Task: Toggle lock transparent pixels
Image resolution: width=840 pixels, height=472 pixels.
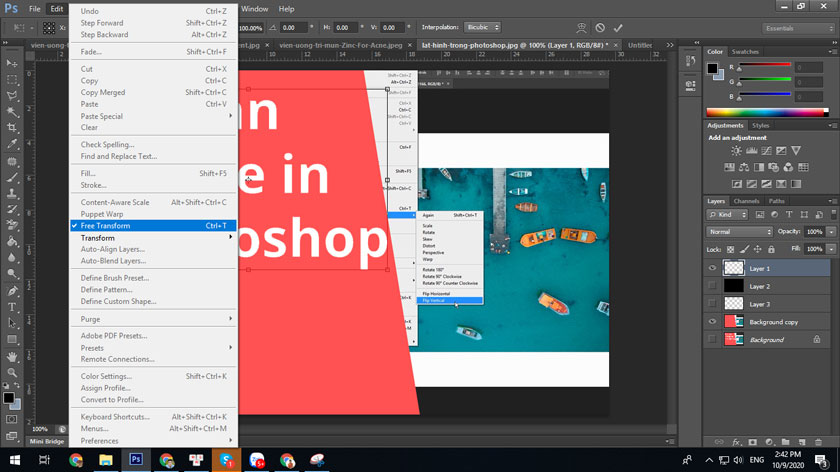Action: tap(730, 249)
